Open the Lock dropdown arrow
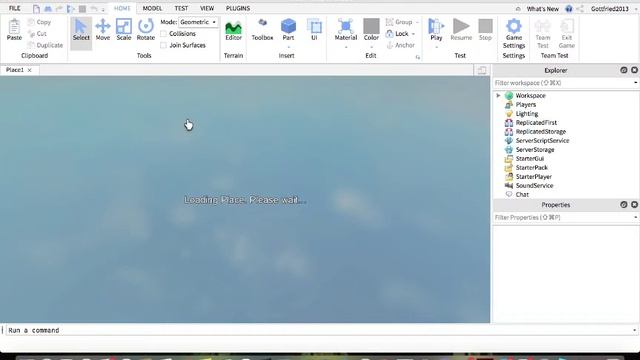The width and height of the screenshot is (640, 360). pos(413,34)
